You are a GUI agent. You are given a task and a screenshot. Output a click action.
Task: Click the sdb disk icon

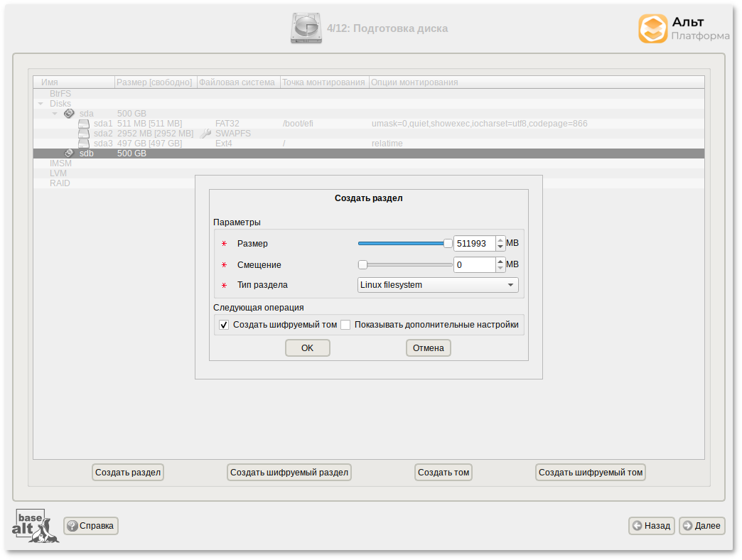[69, 154]
